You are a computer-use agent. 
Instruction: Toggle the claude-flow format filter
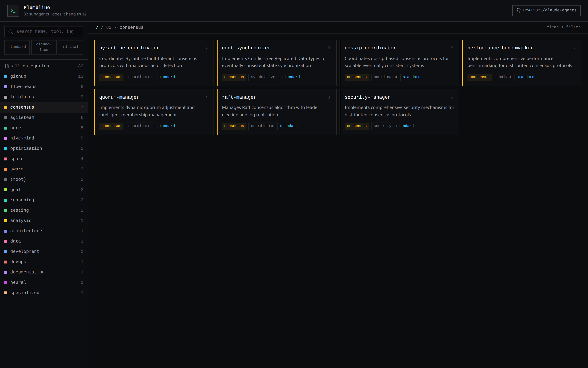pyautogui.click(x=44, y=47)
